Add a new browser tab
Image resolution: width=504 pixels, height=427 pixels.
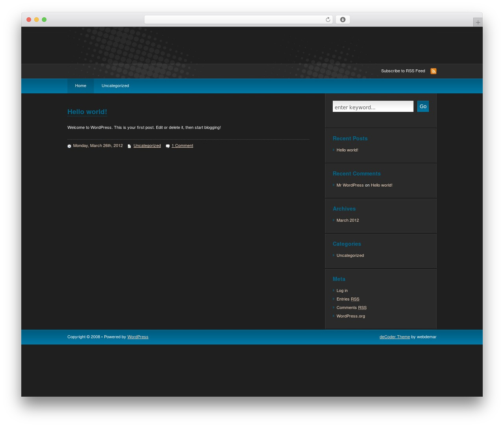478,22
